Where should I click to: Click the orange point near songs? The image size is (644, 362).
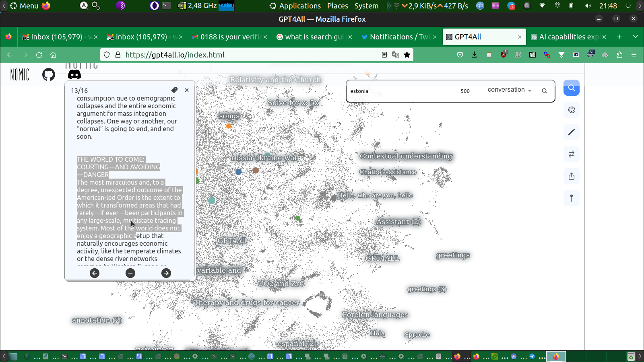click(x=229, y=126)
